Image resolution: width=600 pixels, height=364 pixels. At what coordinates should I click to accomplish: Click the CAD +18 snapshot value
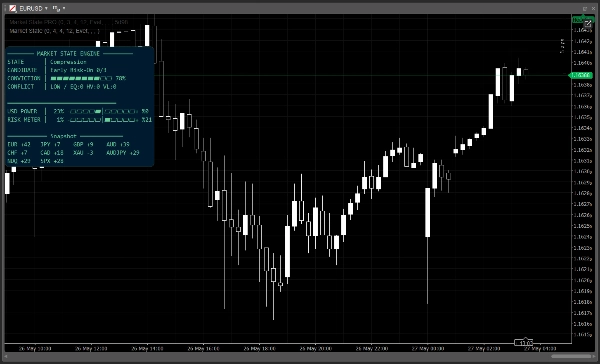click(52, 153)
